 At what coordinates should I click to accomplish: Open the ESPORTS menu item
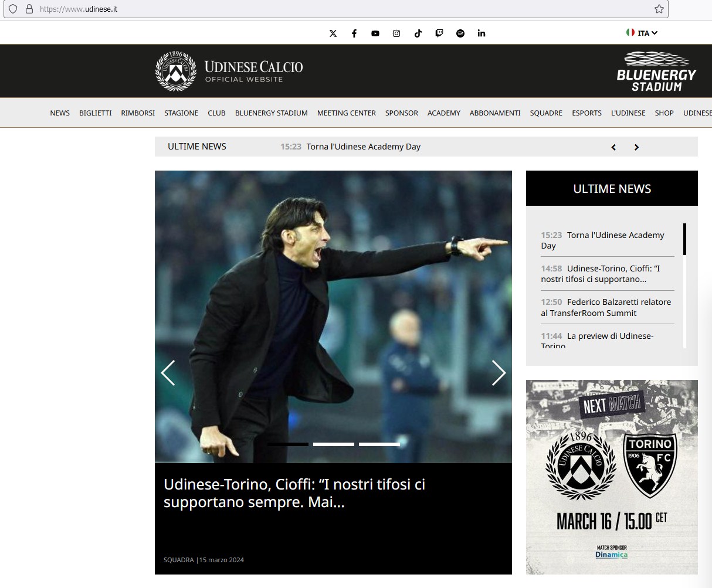pos(587,113)
